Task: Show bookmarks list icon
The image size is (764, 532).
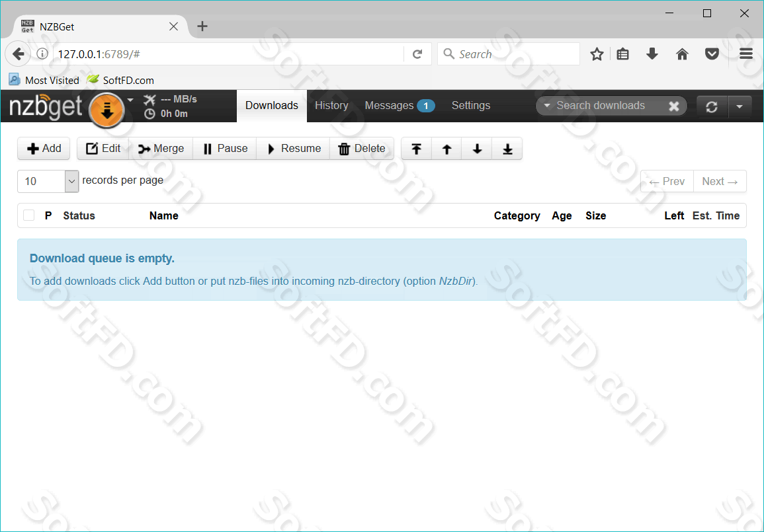Action: pos(622,54)
